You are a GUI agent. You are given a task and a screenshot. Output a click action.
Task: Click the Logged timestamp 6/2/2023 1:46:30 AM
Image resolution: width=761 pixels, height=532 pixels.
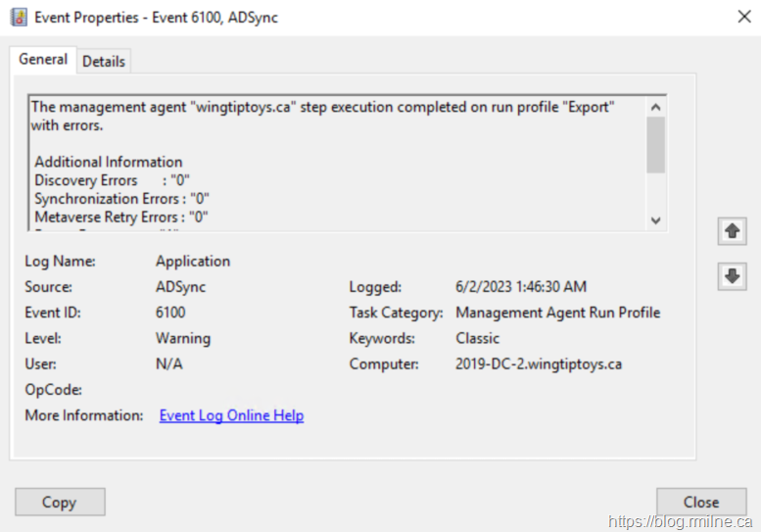pyautogui.click(x=521, y=287)
